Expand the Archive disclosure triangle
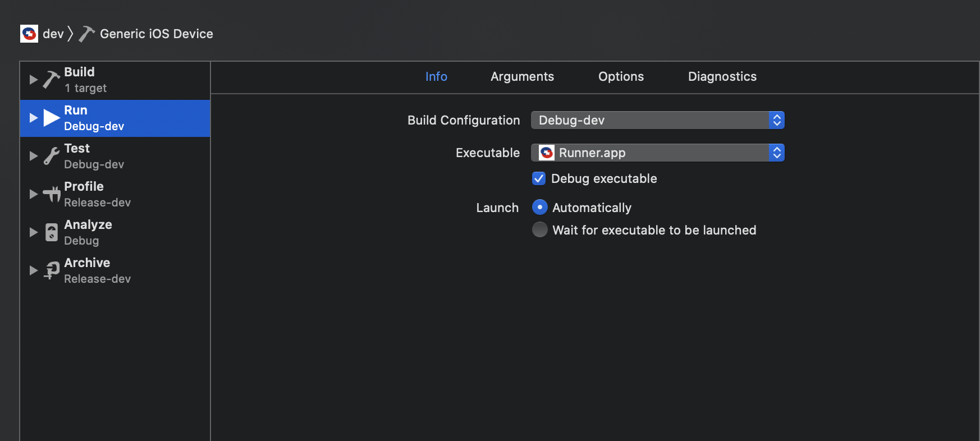Image resolution: width=980 pixels, height=441 pixels. pyautogui.click(x=33, y=270)
